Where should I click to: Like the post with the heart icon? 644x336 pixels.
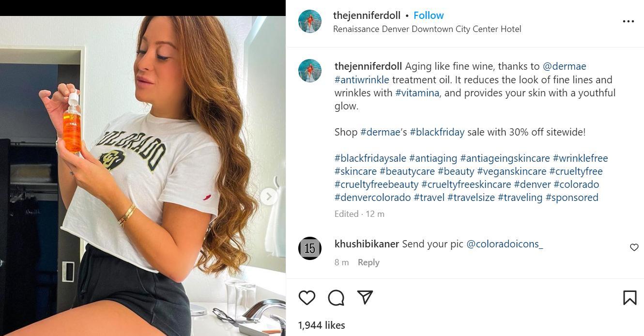coord(307,297)
